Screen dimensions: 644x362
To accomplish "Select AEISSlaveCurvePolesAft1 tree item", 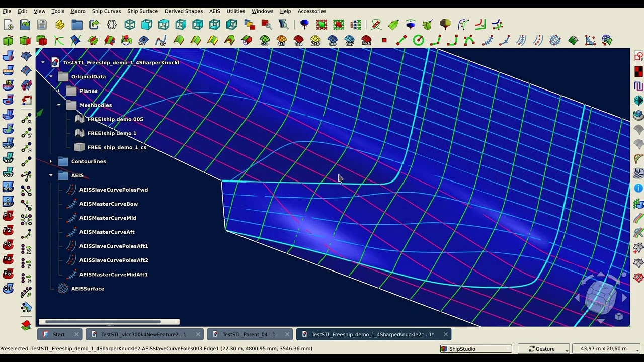I will (x=114, y=246).
